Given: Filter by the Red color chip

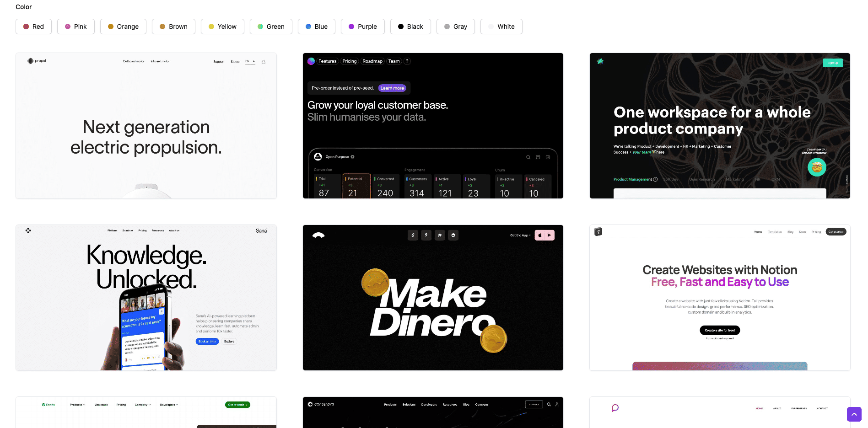Looking at the screenshot, I should [x=33, y=27].
